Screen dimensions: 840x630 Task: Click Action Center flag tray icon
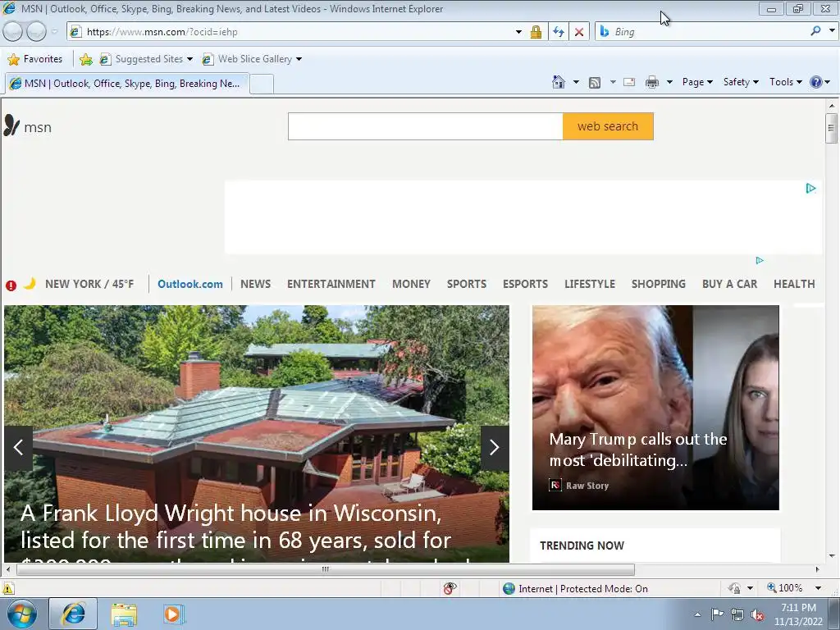click(717, 614)
